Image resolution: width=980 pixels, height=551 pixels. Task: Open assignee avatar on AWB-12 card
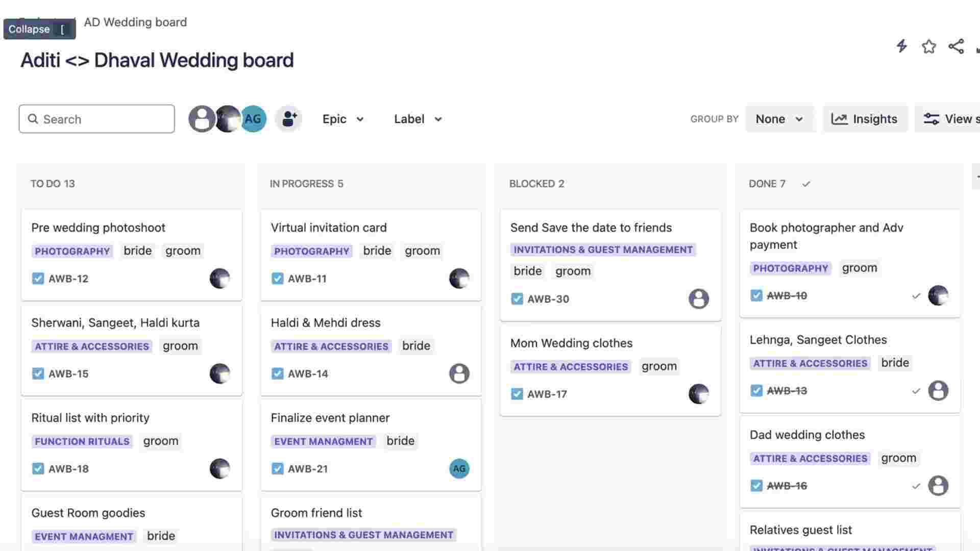pyautogui.click(x=220, y=279)
